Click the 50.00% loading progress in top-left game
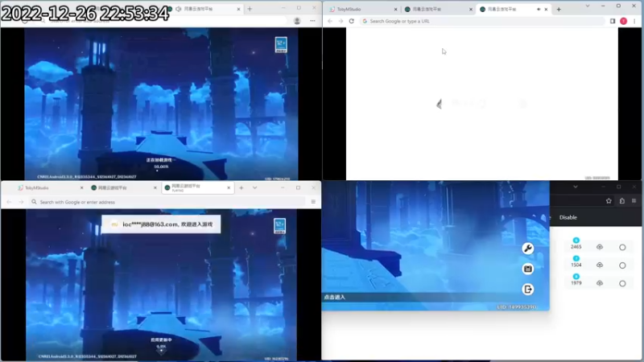 pyautogui.click(x=161, y=167)
